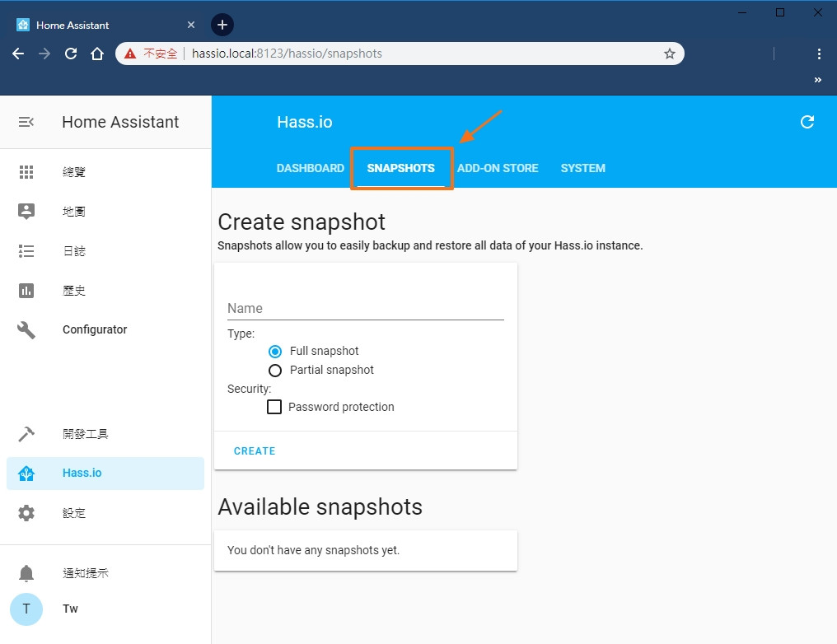Open the 總覽 overview grid icon
Image resolution: width=837 pixels, height=644 pixels.
pos(26,172)
